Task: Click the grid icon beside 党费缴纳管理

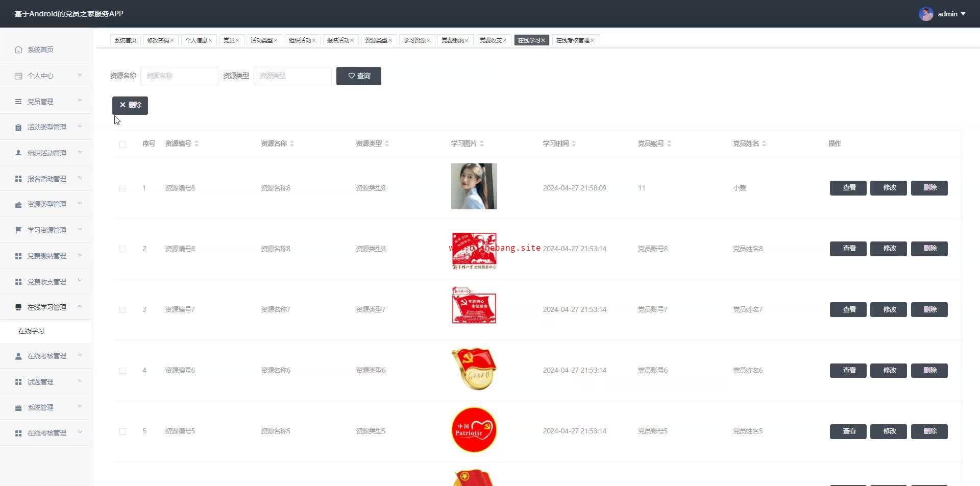Action: click(18, 256)
